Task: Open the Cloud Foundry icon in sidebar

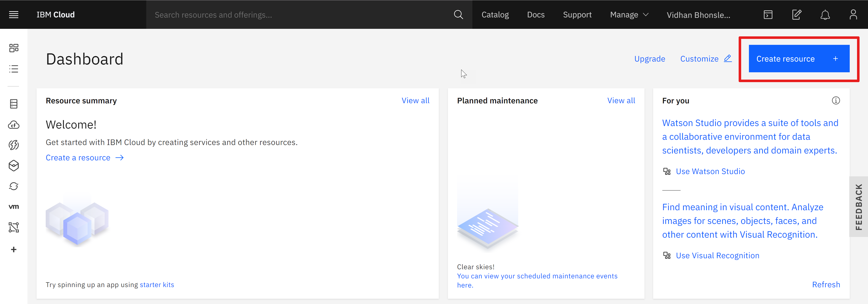Action: [x=14, y=125]
